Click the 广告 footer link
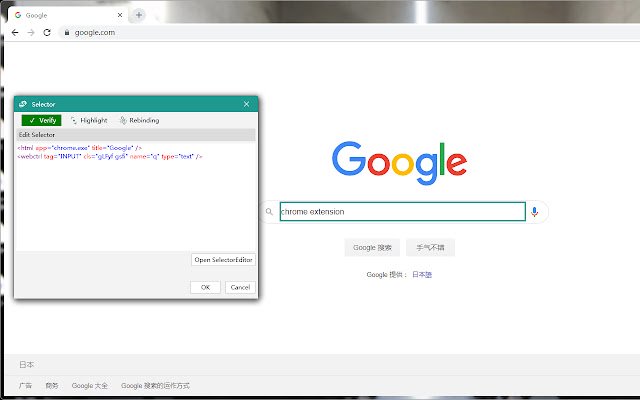640x400 pixels. coord(25,385)
